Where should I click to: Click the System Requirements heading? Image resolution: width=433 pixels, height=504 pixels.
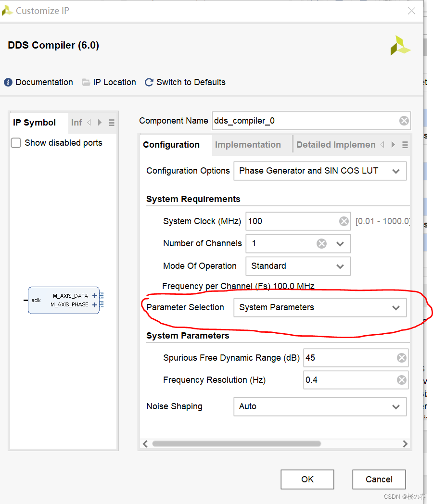point(193,199)
